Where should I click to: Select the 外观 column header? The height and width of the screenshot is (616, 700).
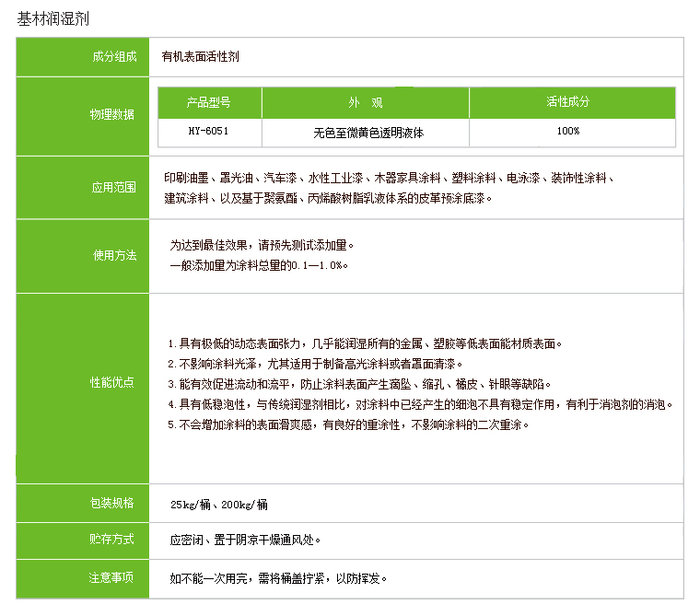[366, 102]
